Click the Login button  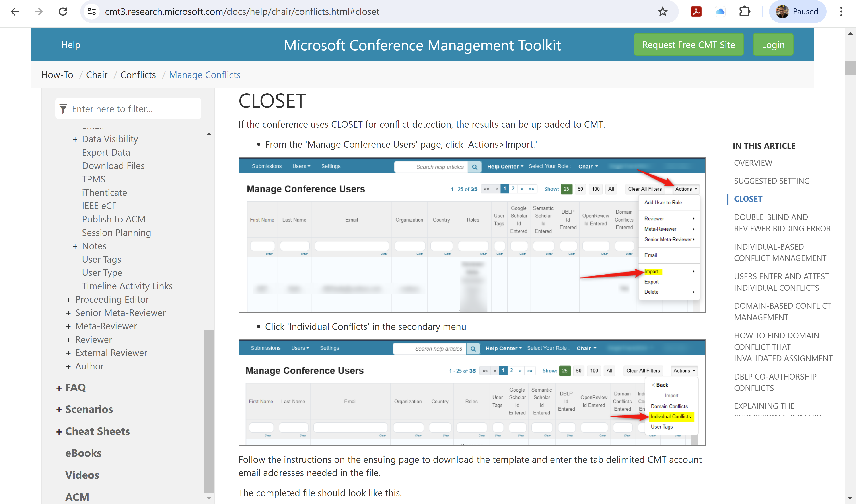coord(773,45)
